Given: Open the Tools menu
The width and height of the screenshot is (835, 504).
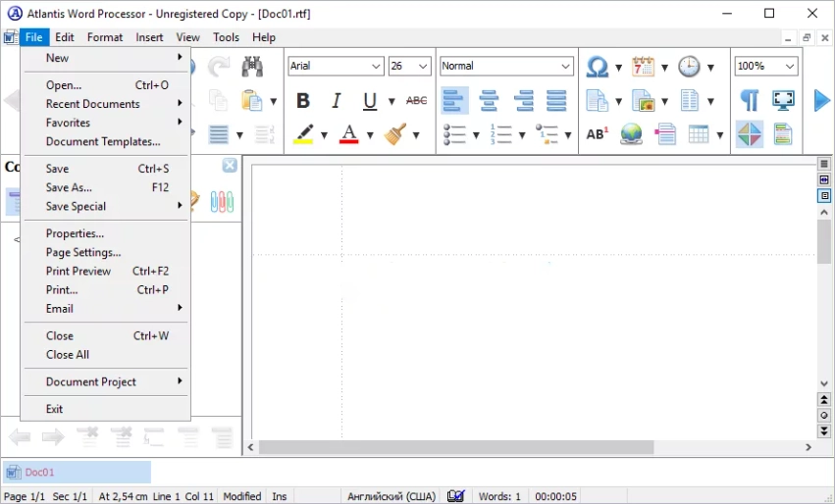Looking at the screenshot, I should pos(226,37).
